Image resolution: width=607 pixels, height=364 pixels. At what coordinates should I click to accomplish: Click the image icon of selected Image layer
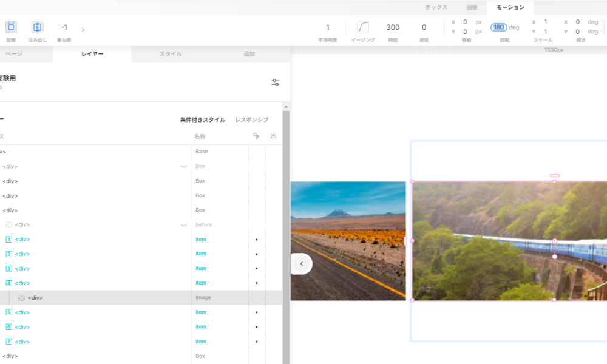pyautogui.click(x=21, y=298)
